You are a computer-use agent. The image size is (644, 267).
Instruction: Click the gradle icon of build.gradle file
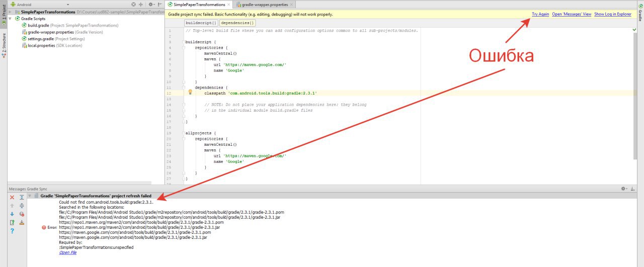[x=24, y=25]
